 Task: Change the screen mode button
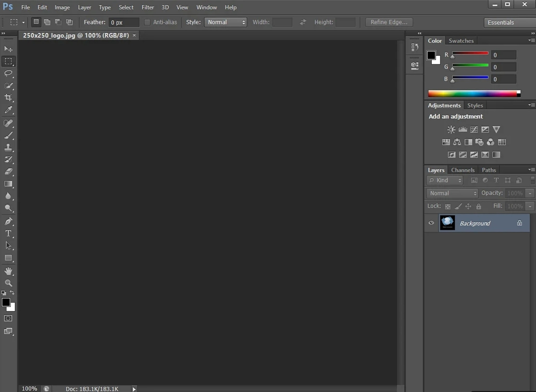8,331
